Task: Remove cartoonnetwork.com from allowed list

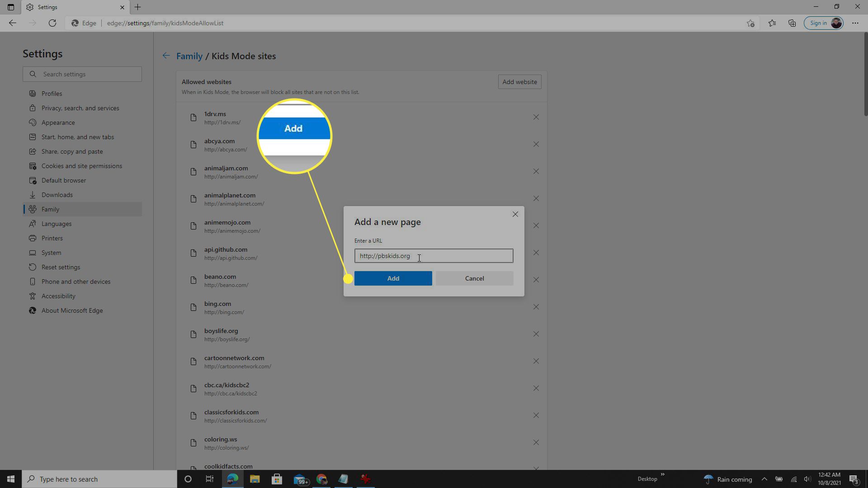Action: coord(536,361)
